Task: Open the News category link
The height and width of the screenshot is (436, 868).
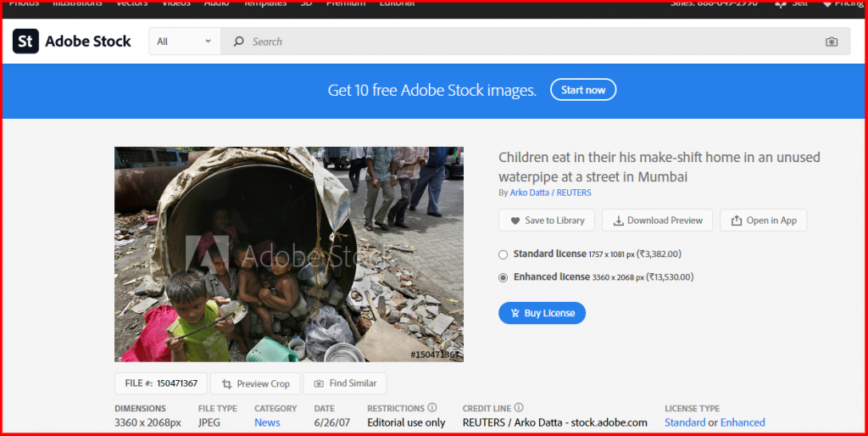Action: coord(267,422)
